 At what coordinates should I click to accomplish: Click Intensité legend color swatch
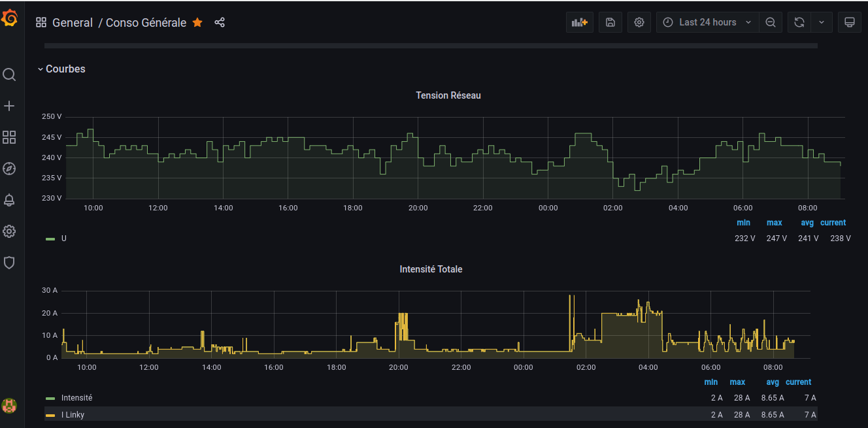(x=50, y=398)
